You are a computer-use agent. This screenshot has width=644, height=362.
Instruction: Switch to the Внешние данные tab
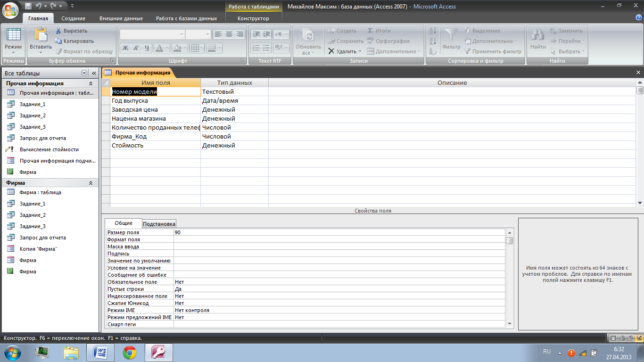tap(121, 18)
